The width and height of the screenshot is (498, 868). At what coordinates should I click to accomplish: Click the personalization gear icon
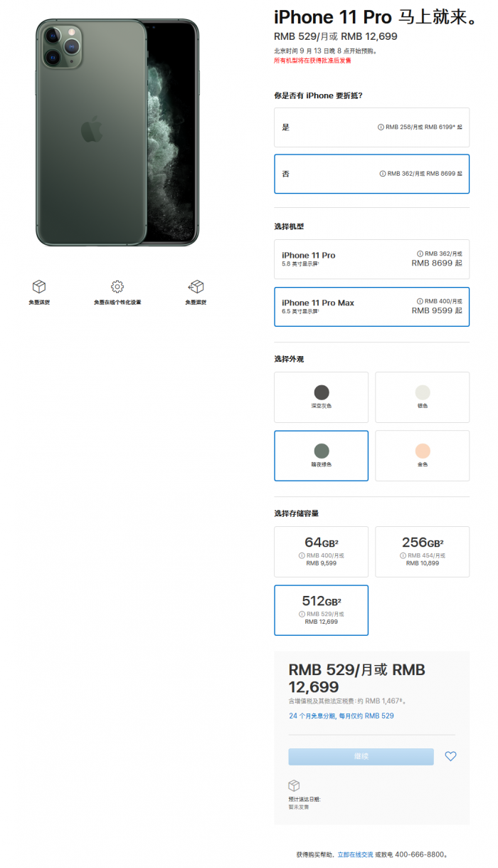click(x=117, y=286)
